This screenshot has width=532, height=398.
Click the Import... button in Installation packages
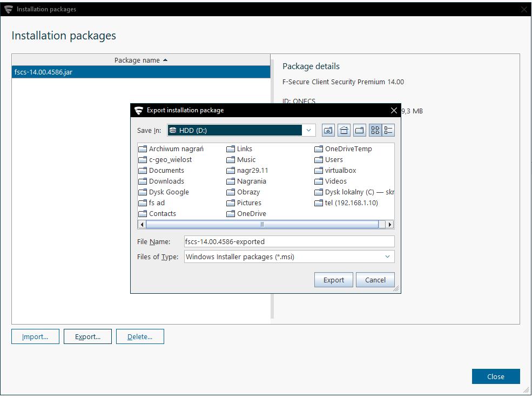(x=35, y=336)
